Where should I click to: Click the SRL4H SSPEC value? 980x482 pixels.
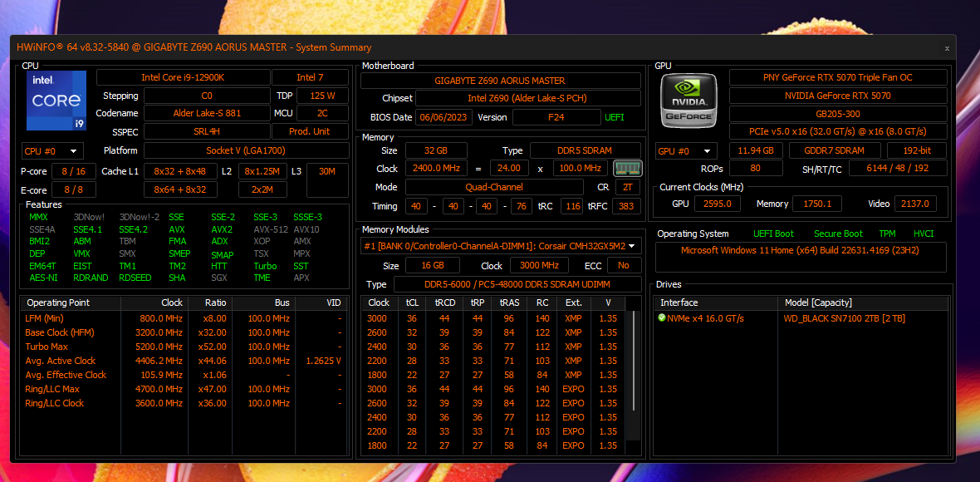click(207, 132)
